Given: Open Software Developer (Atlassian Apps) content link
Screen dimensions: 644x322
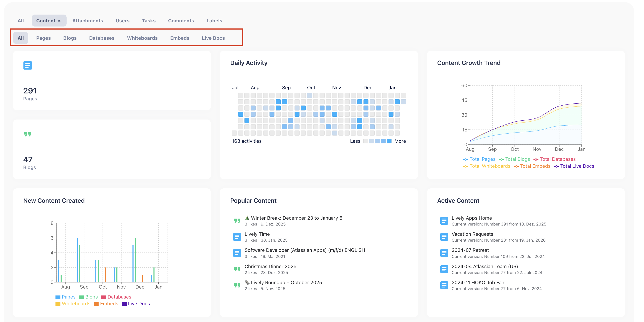Looking at the screenshot, I should pos(305,250).
